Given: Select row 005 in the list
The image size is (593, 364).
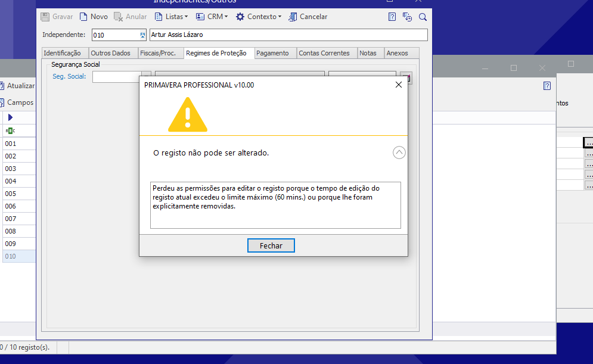Looking at the screenshot, I should [x=19, y=194].
